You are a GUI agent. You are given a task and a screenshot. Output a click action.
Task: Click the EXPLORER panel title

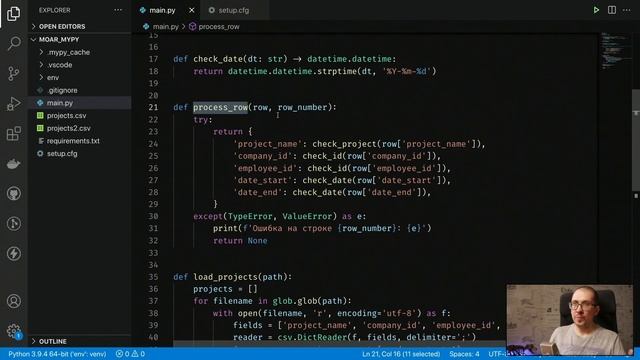pyautogui.click(x=55, y=10)
